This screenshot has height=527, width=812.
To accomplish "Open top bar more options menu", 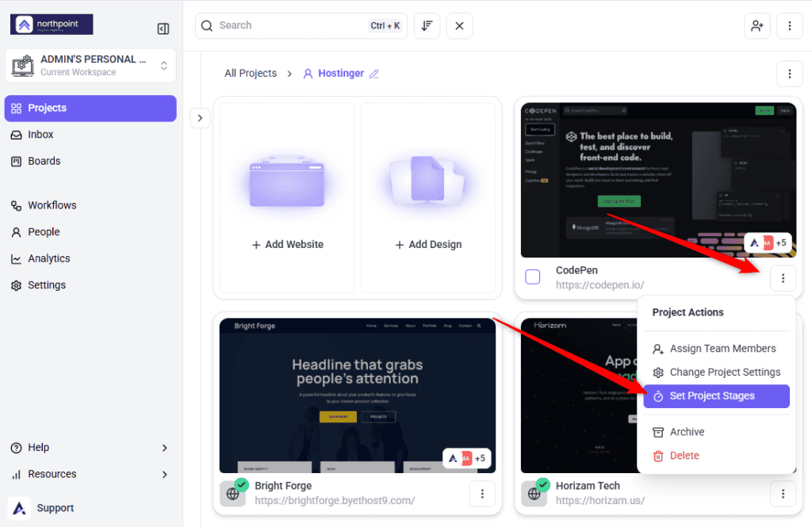I will pyautogui.click(x=790, y=26).
